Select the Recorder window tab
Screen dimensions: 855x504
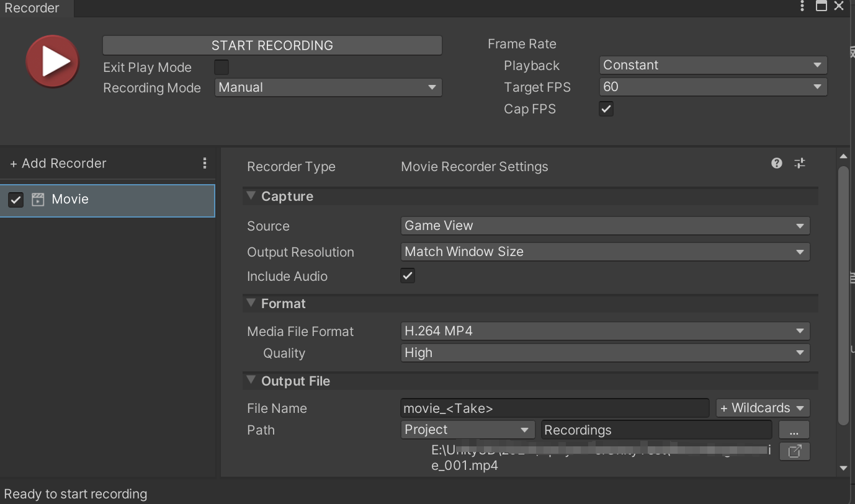tap(32, 8)
